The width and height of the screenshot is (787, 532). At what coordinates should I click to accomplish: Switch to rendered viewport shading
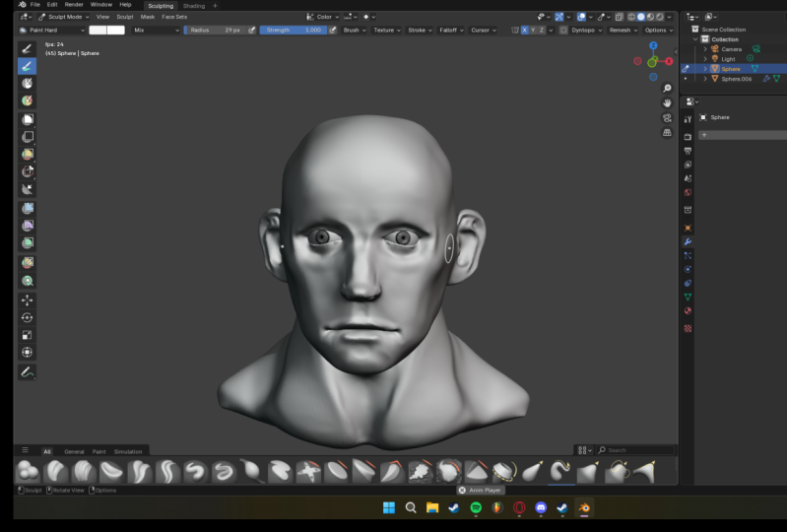[x=660, y=17]
